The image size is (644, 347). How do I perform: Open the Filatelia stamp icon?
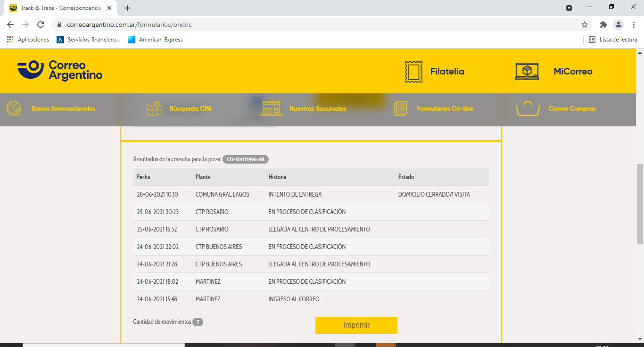pos(413,72)
